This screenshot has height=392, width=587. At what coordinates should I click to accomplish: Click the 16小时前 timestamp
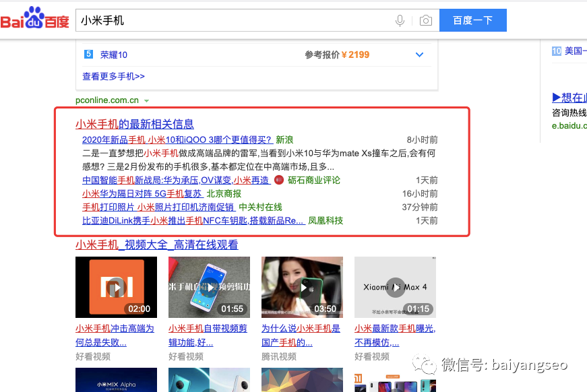420,194
